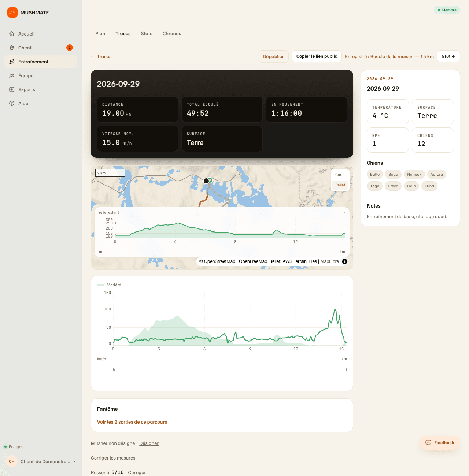Click the Freya dog chip
Viewport: 469px width, 476px height.
click(x=393, y=186)
